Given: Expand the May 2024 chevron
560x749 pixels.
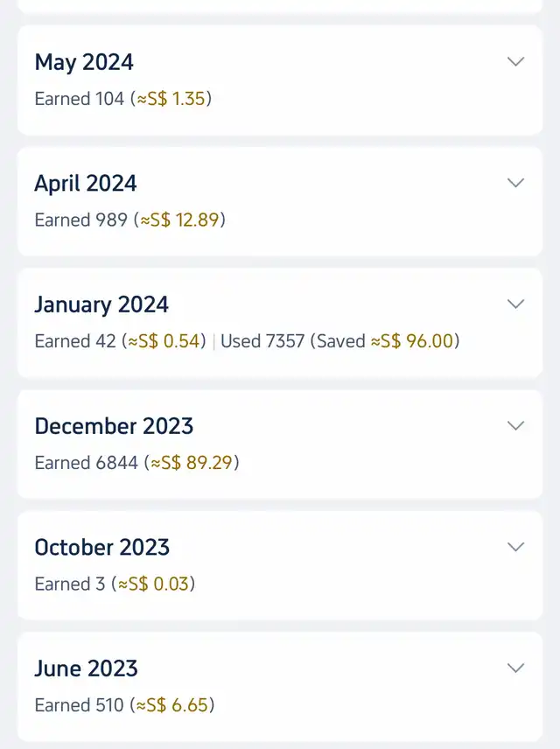Looking at the screenshot, I should [516, 62].
